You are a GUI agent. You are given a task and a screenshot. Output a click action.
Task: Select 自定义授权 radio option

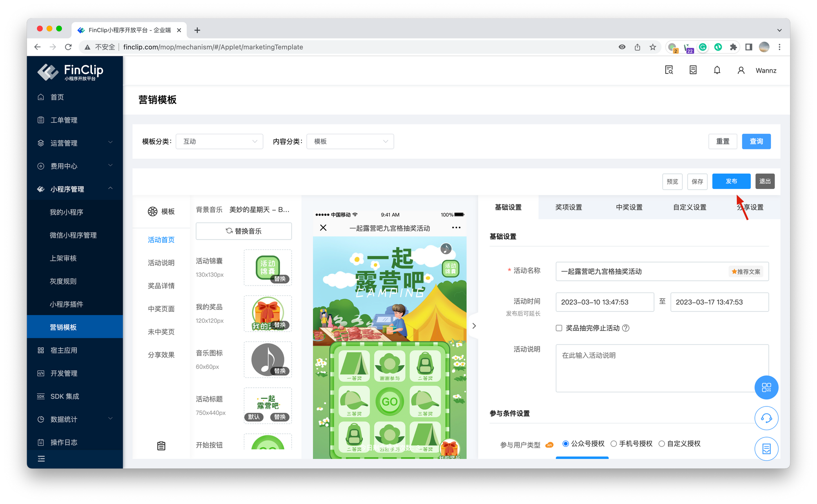662,444
